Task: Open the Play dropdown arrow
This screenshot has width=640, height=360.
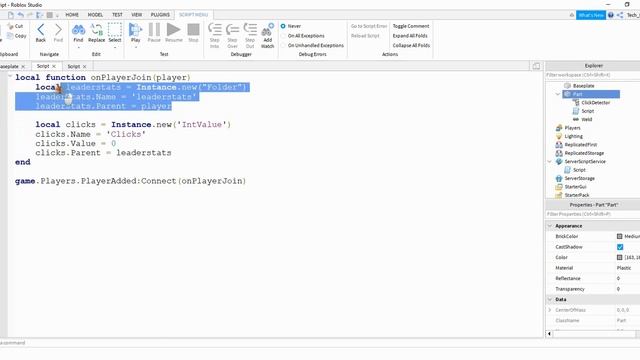Action: [136, 47]
